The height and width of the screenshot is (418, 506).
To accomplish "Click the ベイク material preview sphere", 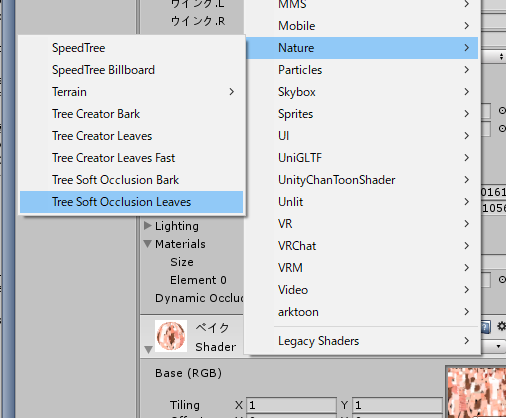I will (171, 336).
